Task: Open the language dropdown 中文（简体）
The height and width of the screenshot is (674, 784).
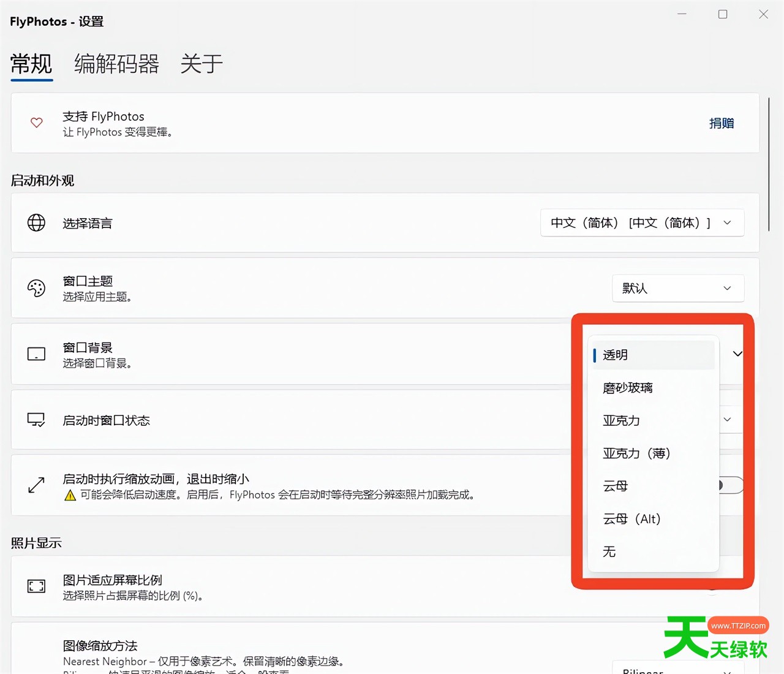Action: [x=643, y=223]
